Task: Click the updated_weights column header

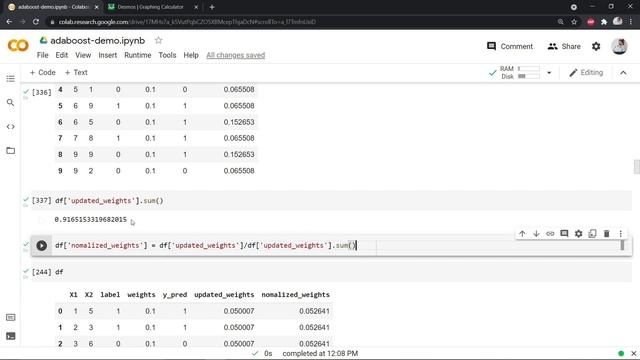Action: [224, 294]
